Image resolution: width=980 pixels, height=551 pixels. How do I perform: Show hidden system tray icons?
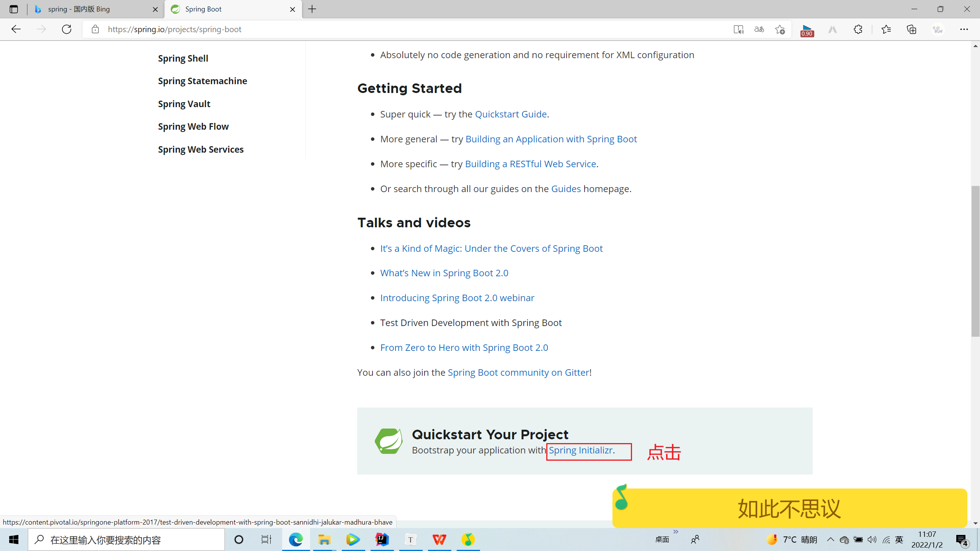tap(830, 540)
